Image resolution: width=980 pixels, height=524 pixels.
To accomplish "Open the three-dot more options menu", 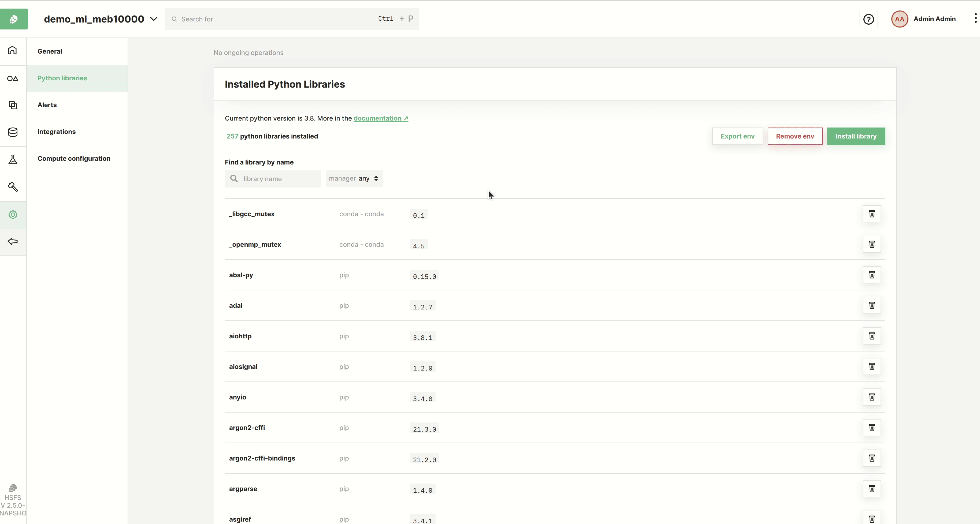I will (x=975, y=18).
